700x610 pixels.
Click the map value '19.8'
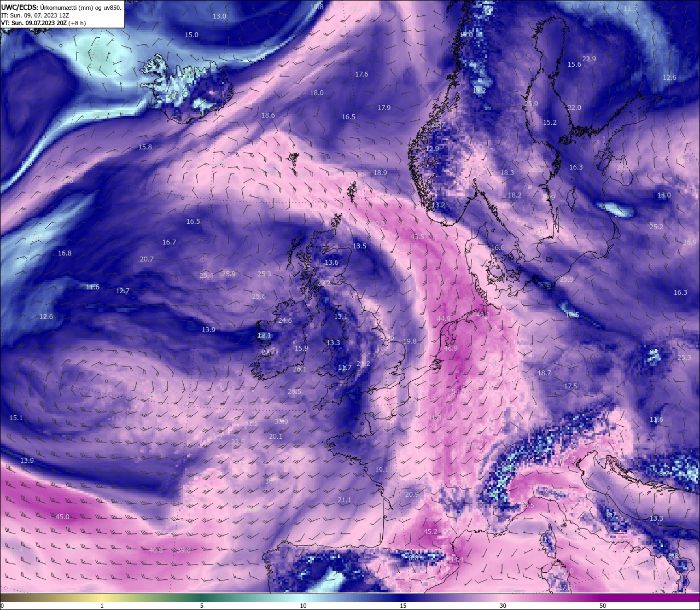(x=410, y=341)
